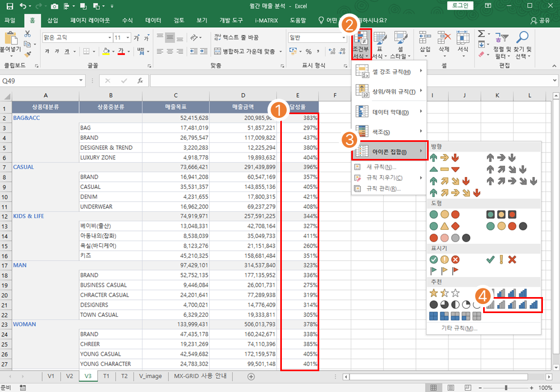Apply the yellow fill color bucket
The height and width of the screenshot is (392, 560).
pyautogui.click(x=106, y=52)
